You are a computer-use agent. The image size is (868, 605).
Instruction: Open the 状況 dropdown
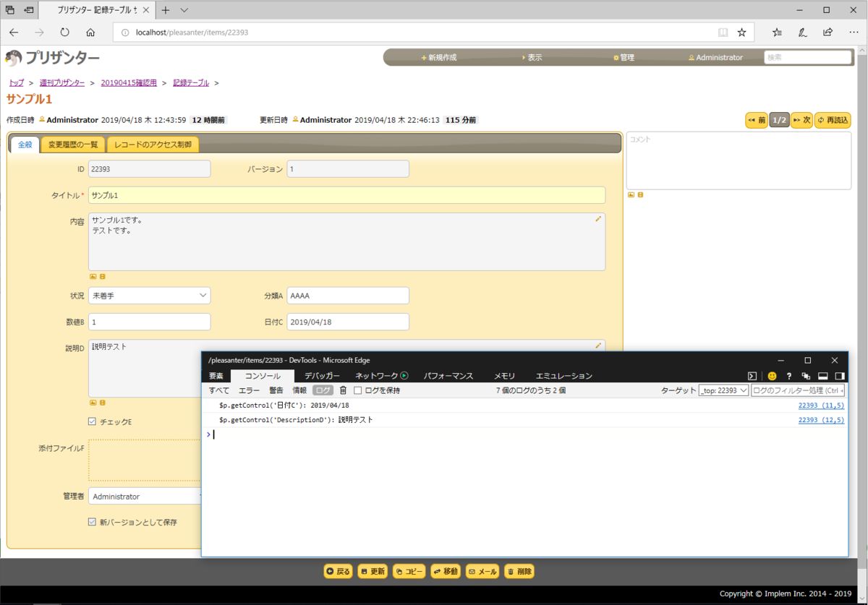150,296
